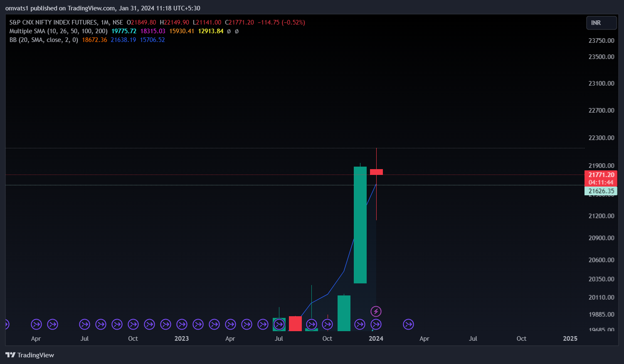Open the rollover event icon above Oct 2022
Screen dimensions: 624x364
click(133, 324)
